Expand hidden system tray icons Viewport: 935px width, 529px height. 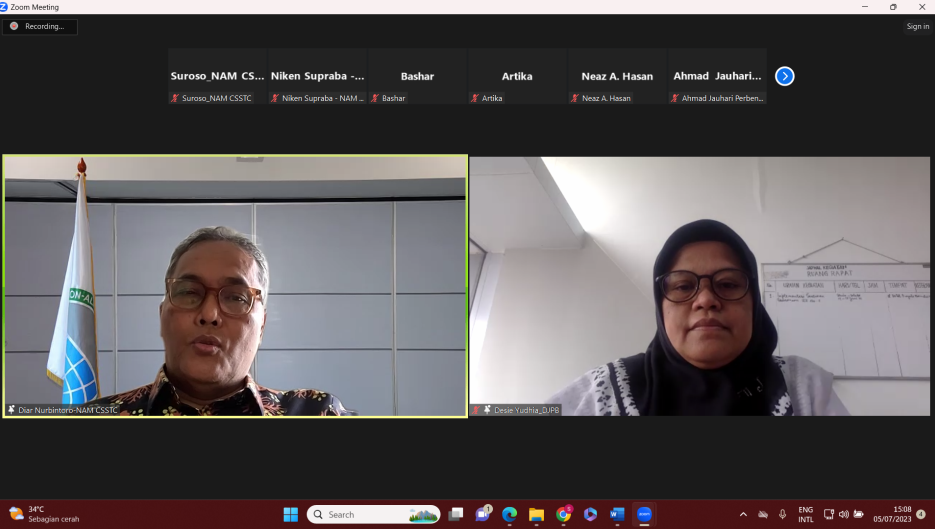click(x=743, y=514)
